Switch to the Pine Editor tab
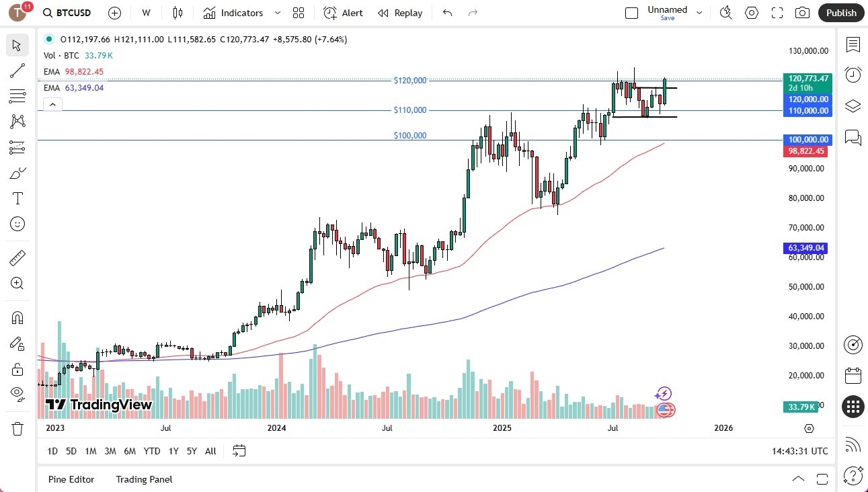This screenshot has height=492, width=868. [x=71, y=479]
